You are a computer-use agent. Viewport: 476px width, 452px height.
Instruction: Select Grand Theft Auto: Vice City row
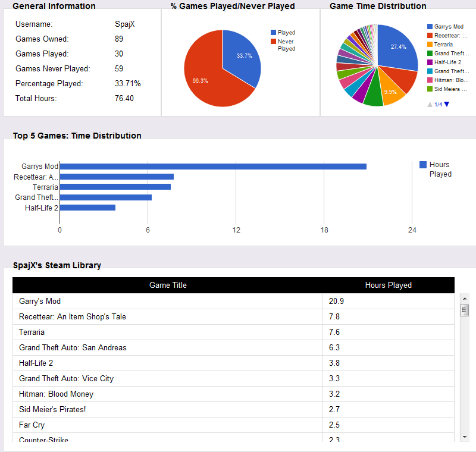tap(233, 379)
